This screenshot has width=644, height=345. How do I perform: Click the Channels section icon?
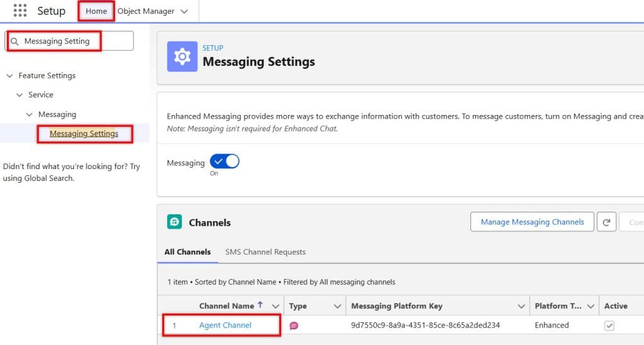coord(175,222)
